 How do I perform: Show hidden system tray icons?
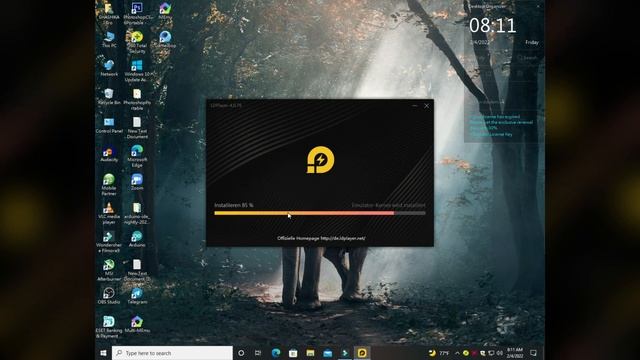[x=457, y=353]
